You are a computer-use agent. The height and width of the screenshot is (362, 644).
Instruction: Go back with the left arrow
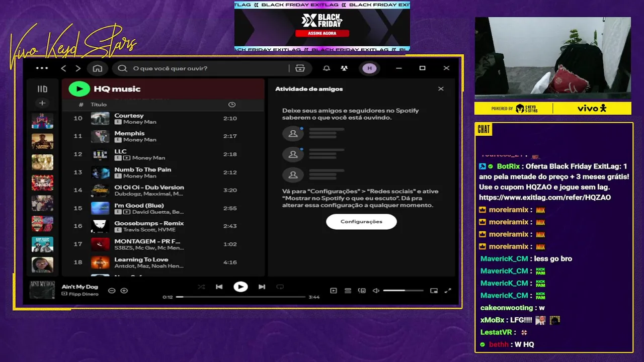tap(63, 68)
